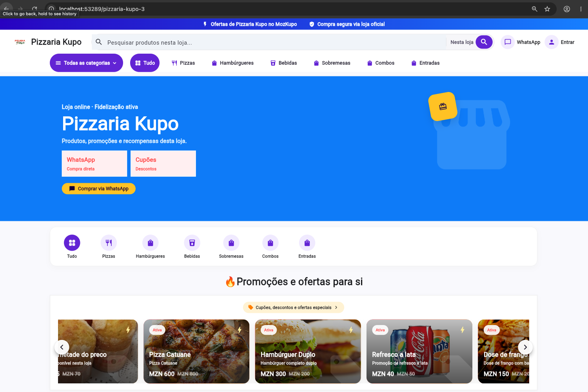Expand the Todas as categorias dropdown
588x392 pixels.
click(x=86, y=63)
